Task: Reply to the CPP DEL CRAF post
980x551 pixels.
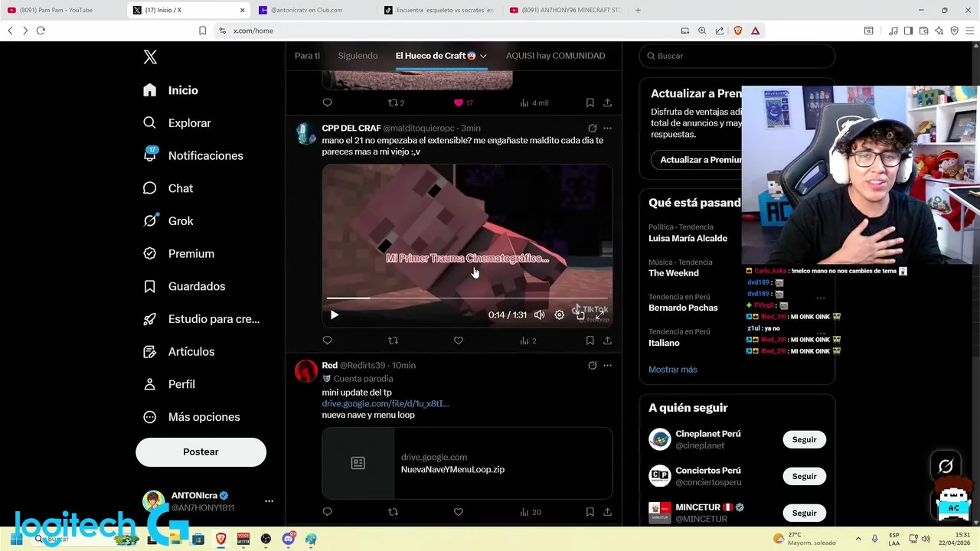Action: point(327,341)
